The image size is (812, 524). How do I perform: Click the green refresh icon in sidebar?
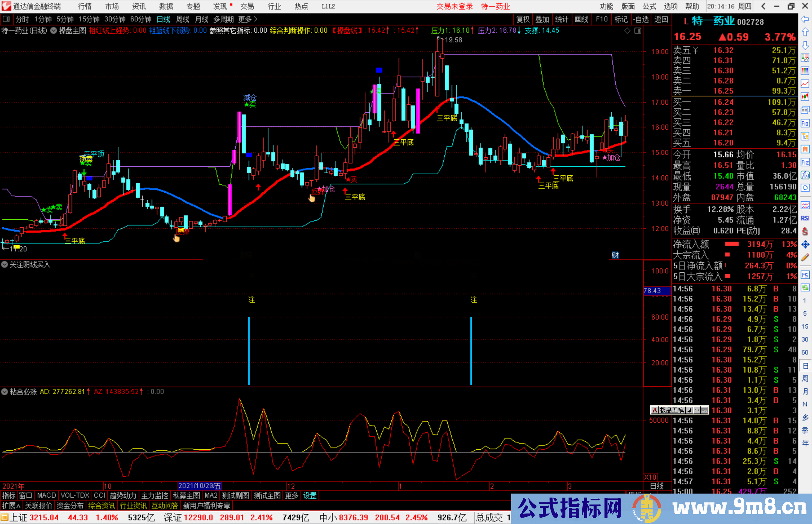coord(805,288)
